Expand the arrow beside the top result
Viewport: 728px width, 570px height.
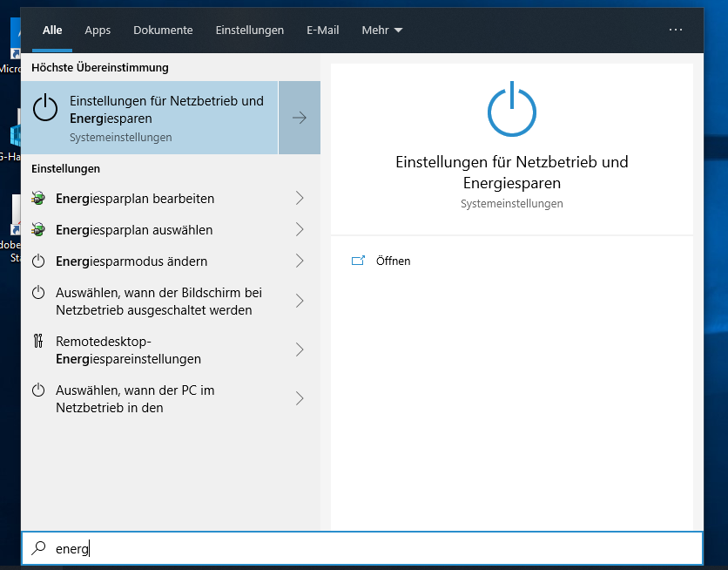[x=300, y=118]
